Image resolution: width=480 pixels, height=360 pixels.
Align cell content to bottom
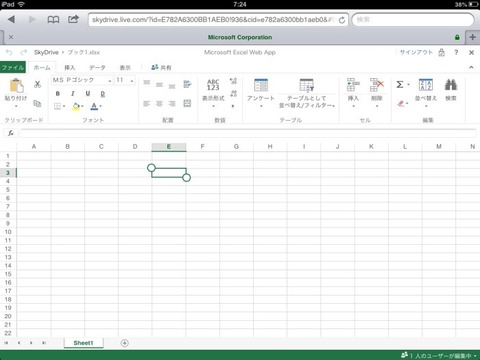click(x=172, y=87)
